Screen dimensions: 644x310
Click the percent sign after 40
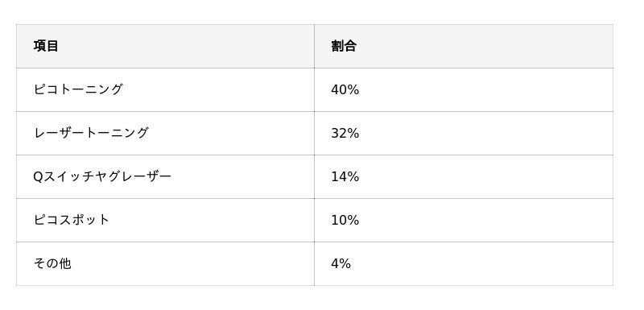pos(353,90)
